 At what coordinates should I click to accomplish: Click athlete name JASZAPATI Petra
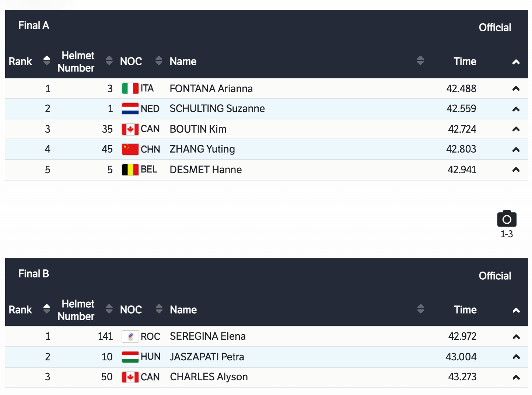(x=207, y=357)
